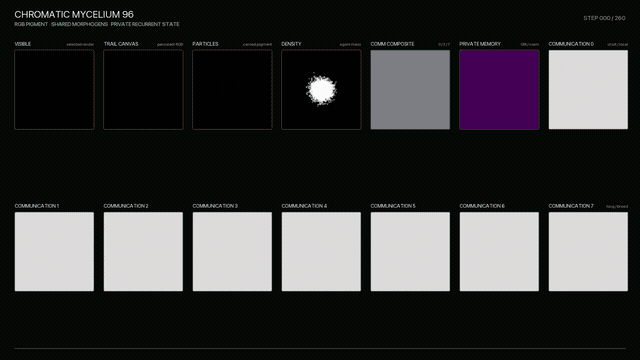Click the COMMUNICATION 2 panel
This screenshot has height=360, width=640.
[143, 251]
